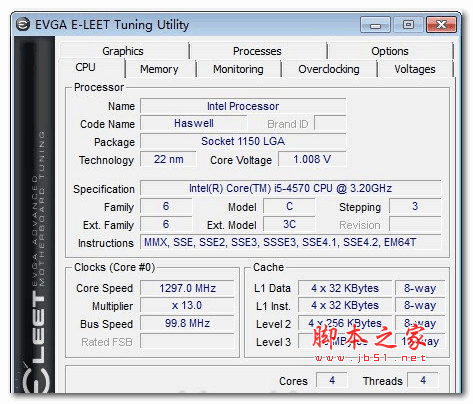Viewport: 473px width, 404px height.
Task: Click the Instructions field listing MMX, SSE
Action: 291,242
